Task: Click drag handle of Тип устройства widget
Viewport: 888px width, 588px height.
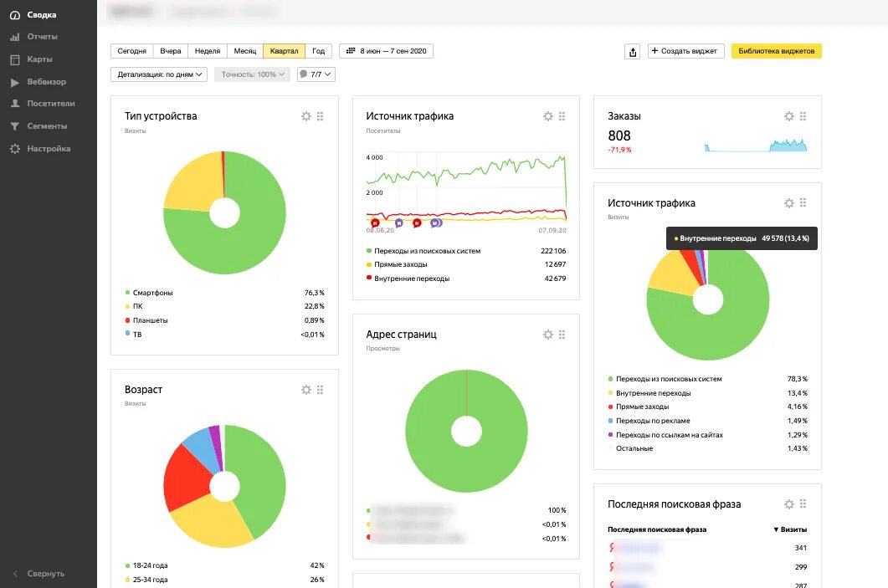Action: point(321,116)
